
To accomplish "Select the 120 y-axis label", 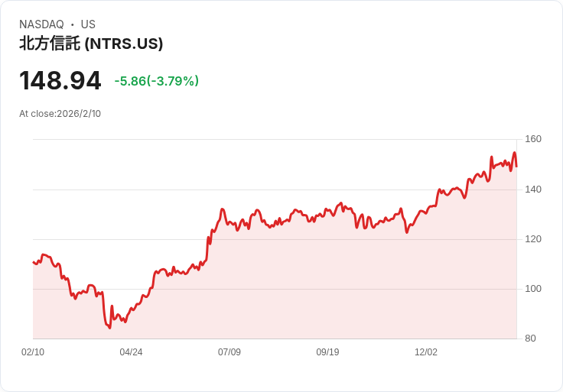I will (533, 239).
